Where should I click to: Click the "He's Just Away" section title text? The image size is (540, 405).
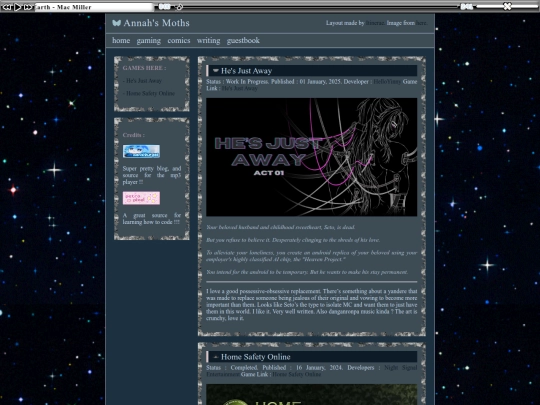247,71
